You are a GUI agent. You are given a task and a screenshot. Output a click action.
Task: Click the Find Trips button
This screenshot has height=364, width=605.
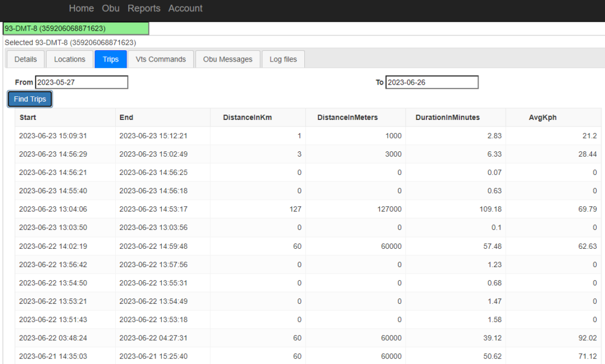[30, 99]
